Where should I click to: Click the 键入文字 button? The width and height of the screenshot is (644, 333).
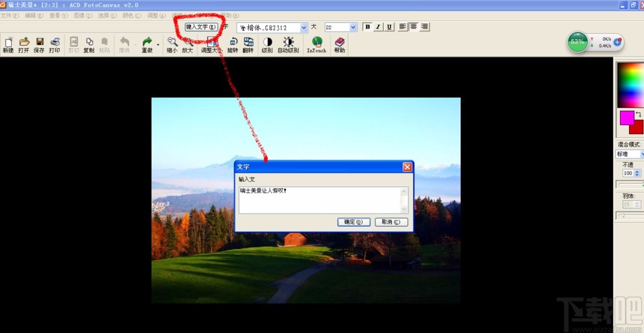click(201, 27)
